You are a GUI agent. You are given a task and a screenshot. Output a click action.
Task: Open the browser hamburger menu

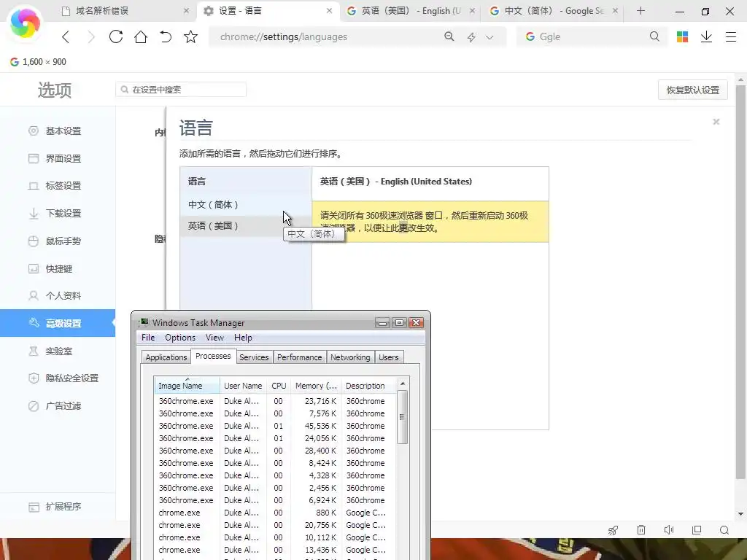pyautogui.click(x=731, y=36)
